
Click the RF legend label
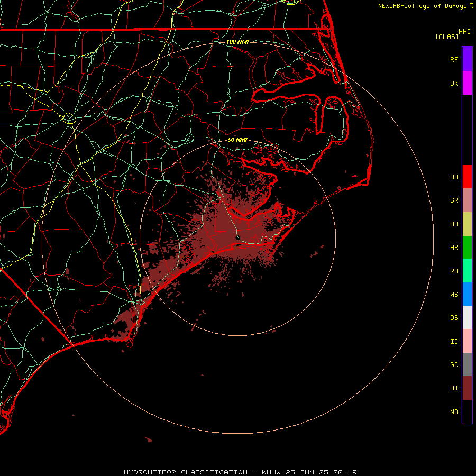pos(454,59)
